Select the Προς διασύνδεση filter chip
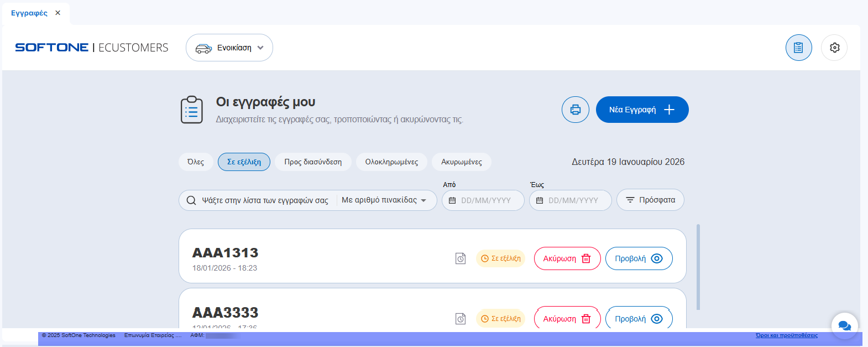The width and height of the screenshot is (868, 347). [x=313, y=162]
